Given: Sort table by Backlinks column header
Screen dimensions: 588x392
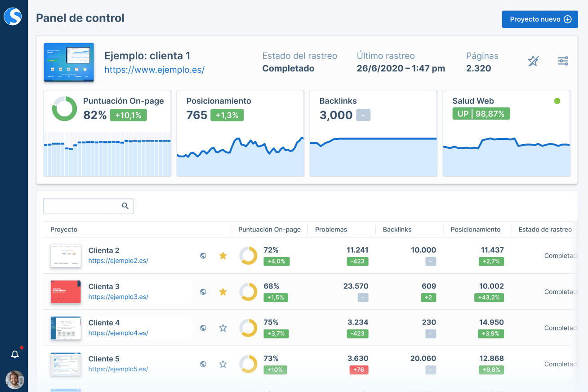Looking at the screenshot, I should [397, 230].
